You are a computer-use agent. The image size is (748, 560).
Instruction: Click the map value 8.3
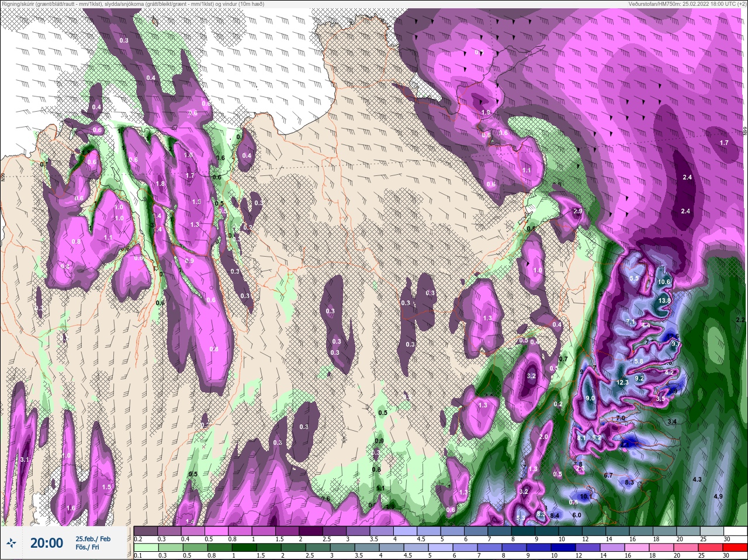coord(629,482)
